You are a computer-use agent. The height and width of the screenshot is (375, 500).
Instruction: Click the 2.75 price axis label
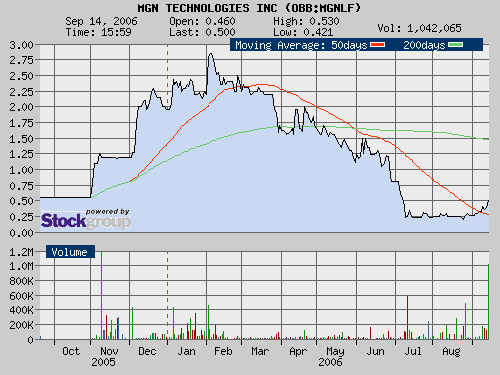(21, 60)
